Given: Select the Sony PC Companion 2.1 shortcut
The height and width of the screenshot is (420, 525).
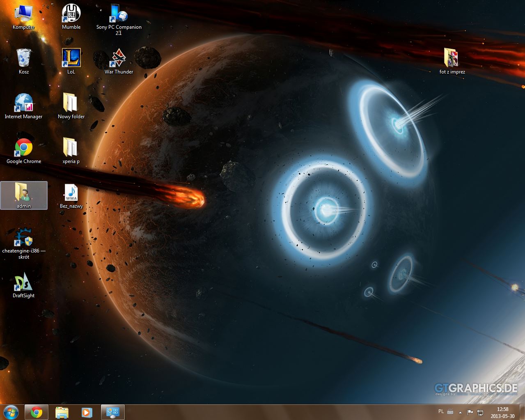Looking at the screenshot, I should [x=119, y=19].
